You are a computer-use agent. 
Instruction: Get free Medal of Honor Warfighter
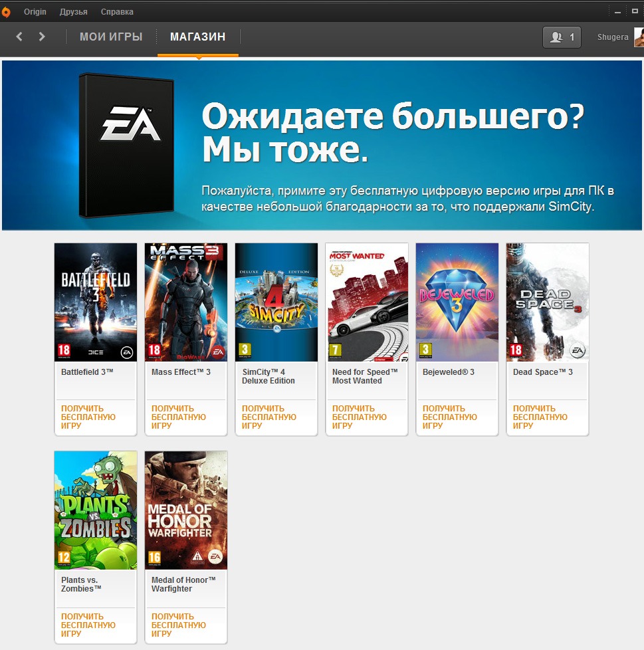pos(179,625)
